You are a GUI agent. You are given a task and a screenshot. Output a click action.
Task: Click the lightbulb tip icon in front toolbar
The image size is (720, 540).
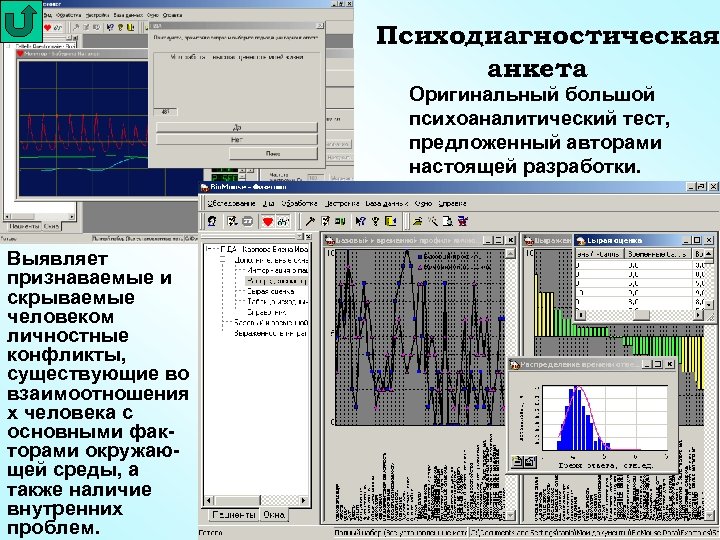click(376, 222)
